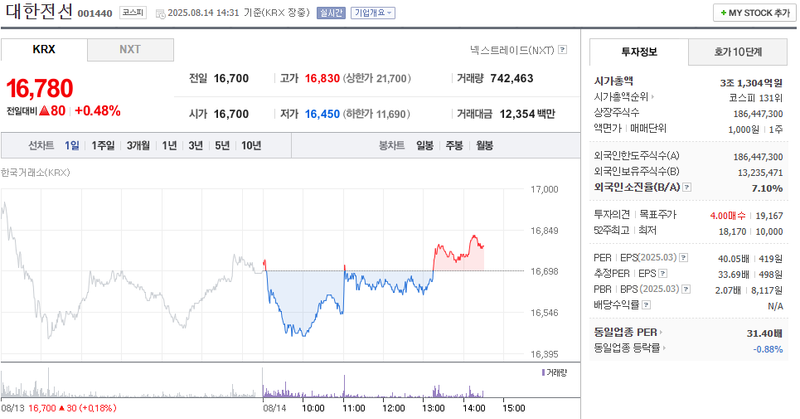Show the 월봉 candlestick chart
Image resolution: width=800 pixels, height=419 pixels.
tap(484, 145)
